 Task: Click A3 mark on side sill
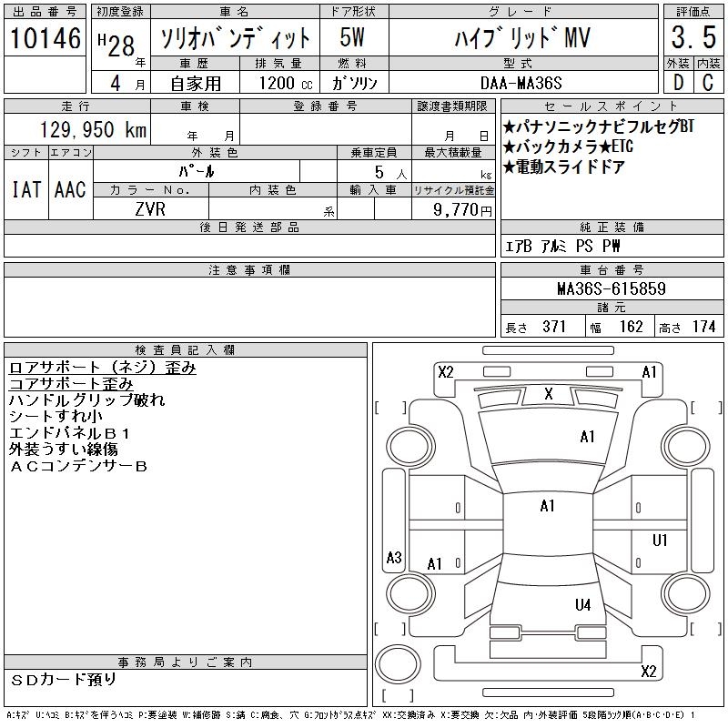tap(394, 557)
